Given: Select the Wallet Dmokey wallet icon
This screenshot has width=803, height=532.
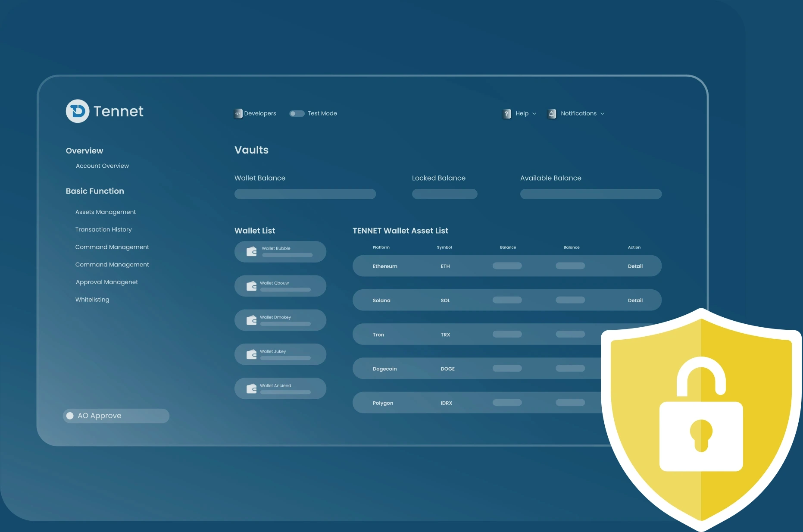Looking at the screenshot, I should click(252, 320).
